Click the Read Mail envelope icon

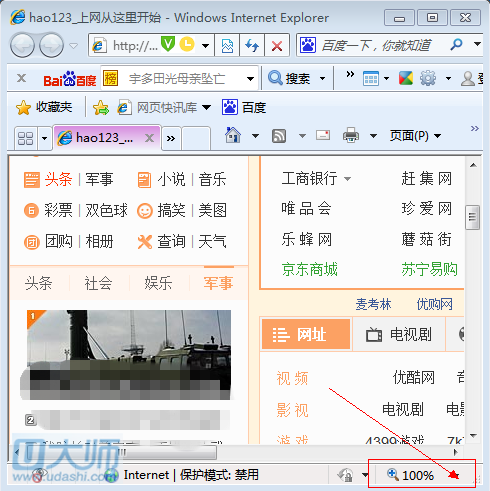pyautogui.click(x=323, y=135)
